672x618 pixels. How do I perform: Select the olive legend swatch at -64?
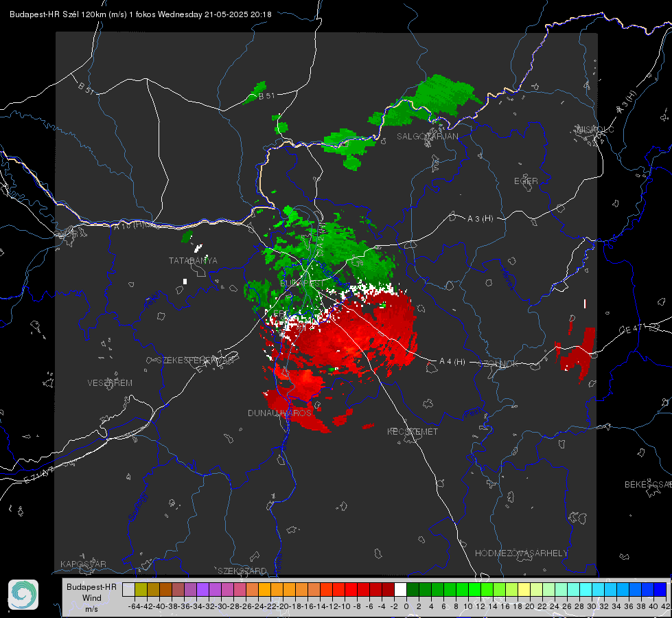141,589
